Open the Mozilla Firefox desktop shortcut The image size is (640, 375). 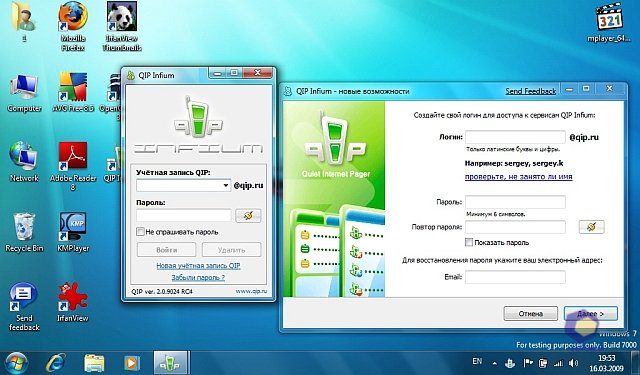(x=73, y=26)
